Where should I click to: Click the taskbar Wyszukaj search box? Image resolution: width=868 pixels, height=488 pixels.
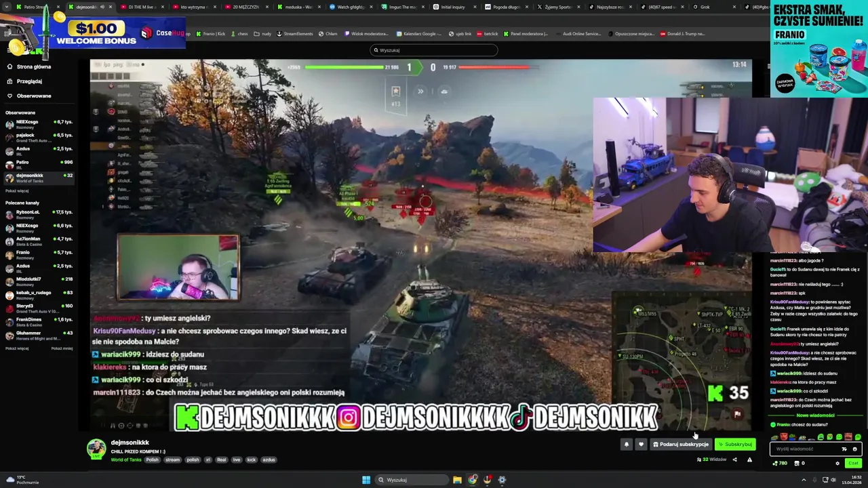(x=410, y=480)
